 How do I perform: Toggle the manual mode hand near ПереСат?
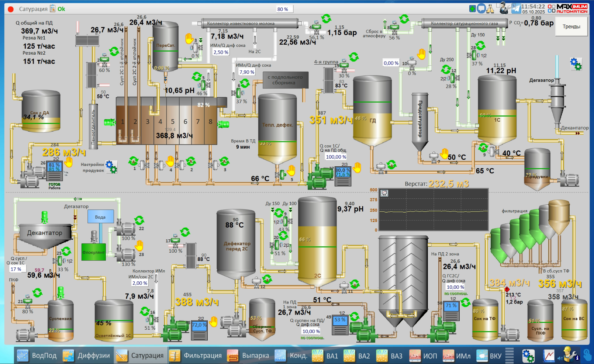(189, 38)
